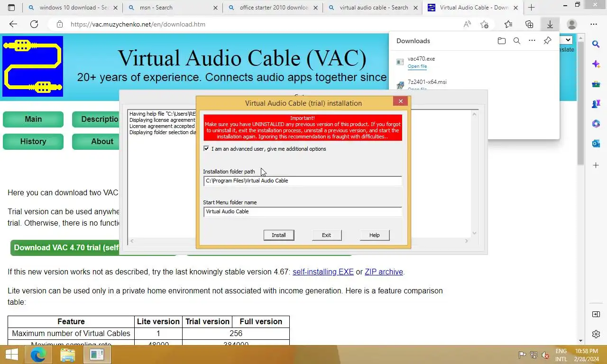607x364 pixels.
Task: Add a sidebar app with plus icon
Action: coord(596,165)
